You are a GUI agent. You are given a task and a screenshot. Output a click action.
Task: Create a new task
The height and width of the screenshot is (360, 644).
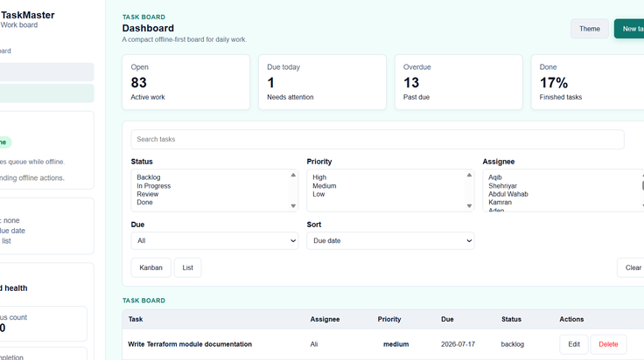[629, 29]
